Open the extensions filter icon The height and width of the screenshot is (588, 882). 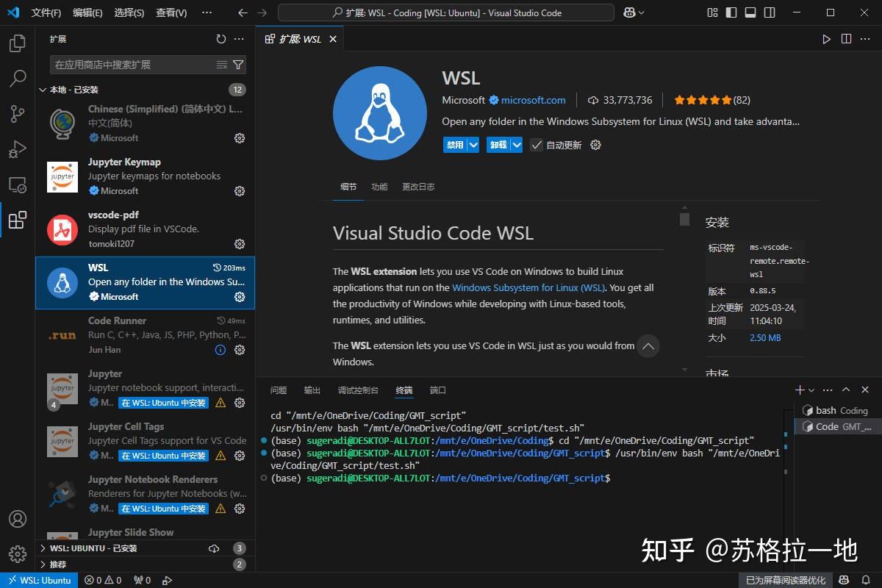237,65
